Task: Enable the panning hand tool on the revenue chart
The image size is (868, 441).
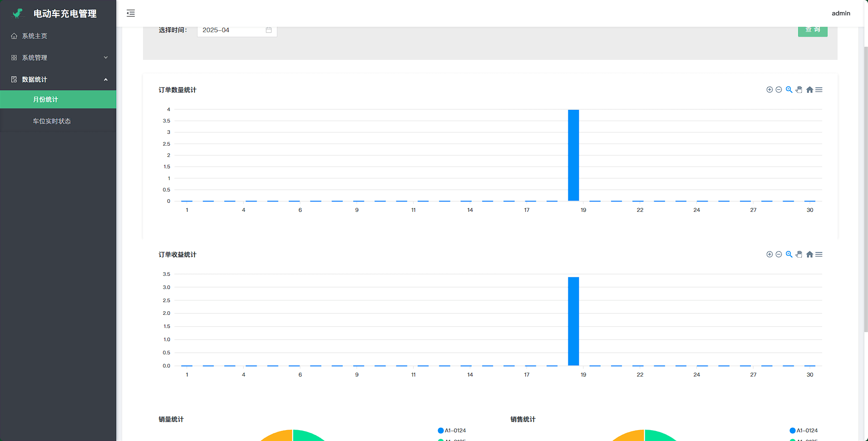Action: click(x=799, y=255)
